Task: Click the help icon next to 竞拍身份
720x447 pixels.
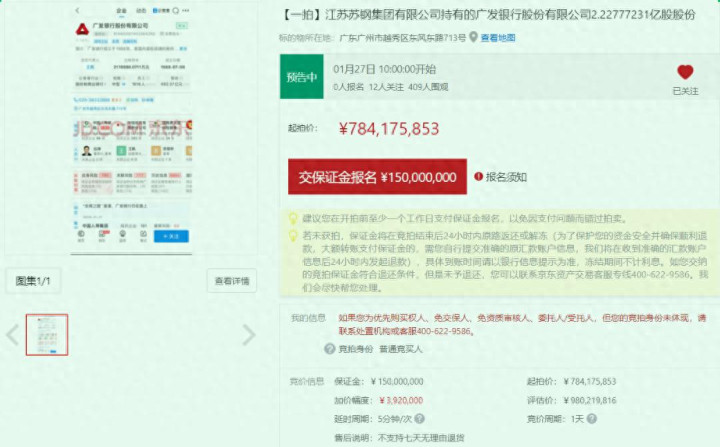Action: (x=329, y=349)
